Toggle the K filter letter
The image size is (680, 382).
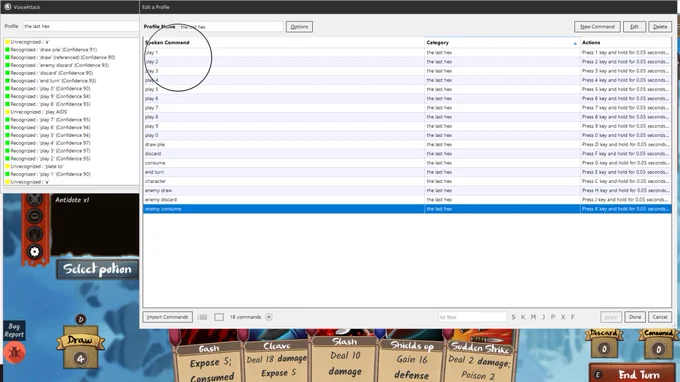click(523, 317)
